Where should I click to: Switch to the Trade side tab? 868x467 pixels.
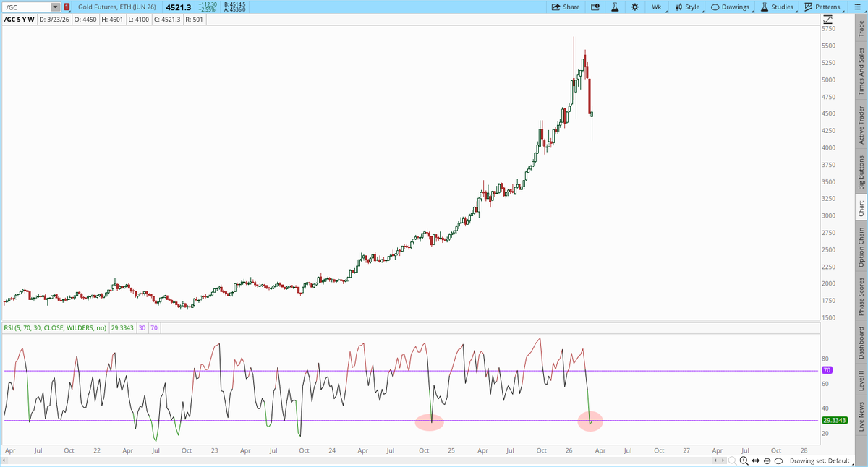click(861, 29)
